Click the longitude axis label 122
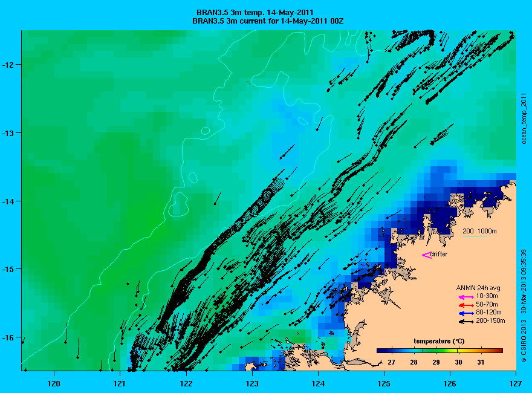The height and width of the screenshot is (393, 532). tap(186, 384)
